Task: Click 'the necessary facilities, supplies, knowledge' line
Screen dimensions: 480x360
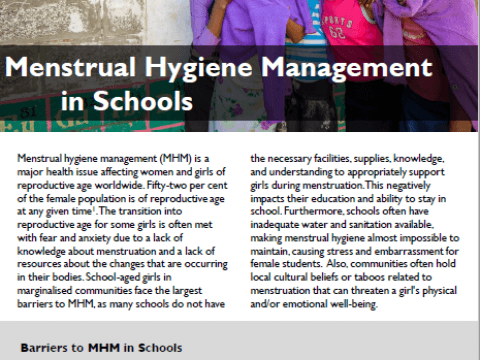Action: tap(347, 158)
